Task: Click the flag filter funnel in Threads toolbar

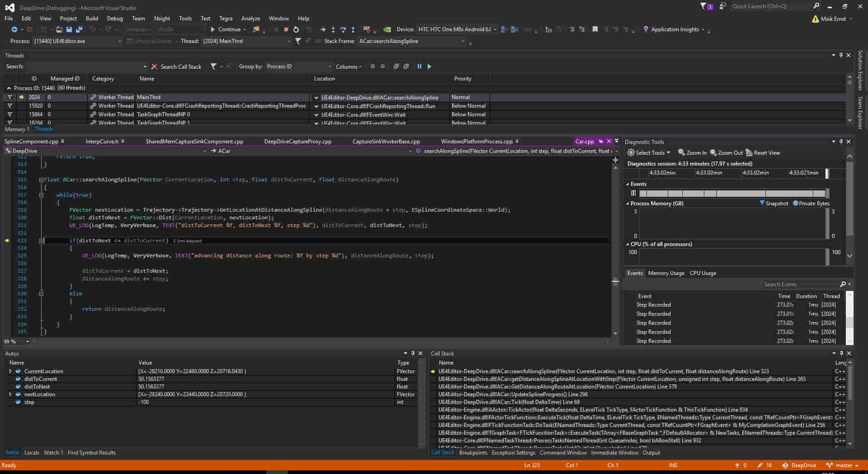Action: [x=213, y=66]
